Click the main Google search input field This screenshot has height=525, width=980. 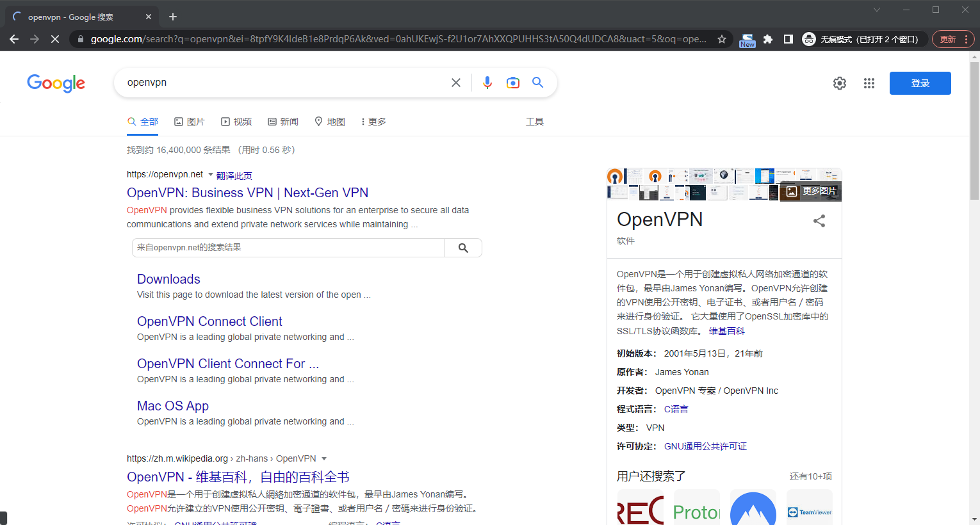point(285,83)
